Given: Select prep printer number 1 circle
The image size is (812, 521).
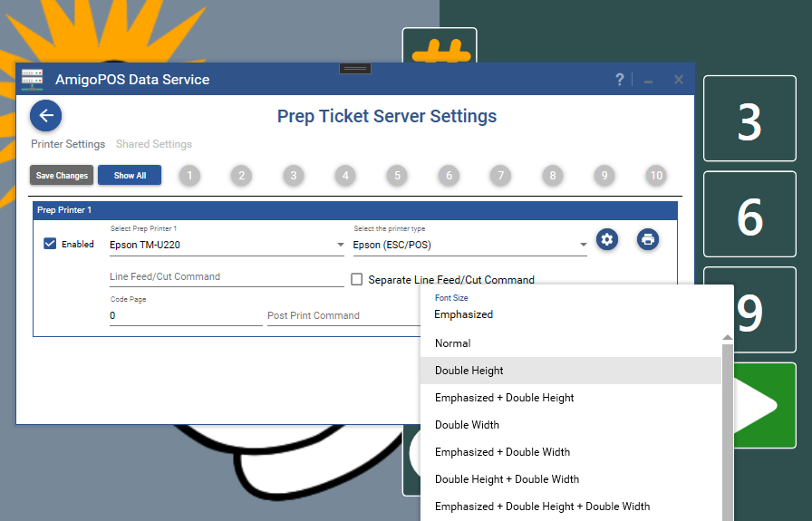Looking at the screenshot, I should [x=188, y=176].
